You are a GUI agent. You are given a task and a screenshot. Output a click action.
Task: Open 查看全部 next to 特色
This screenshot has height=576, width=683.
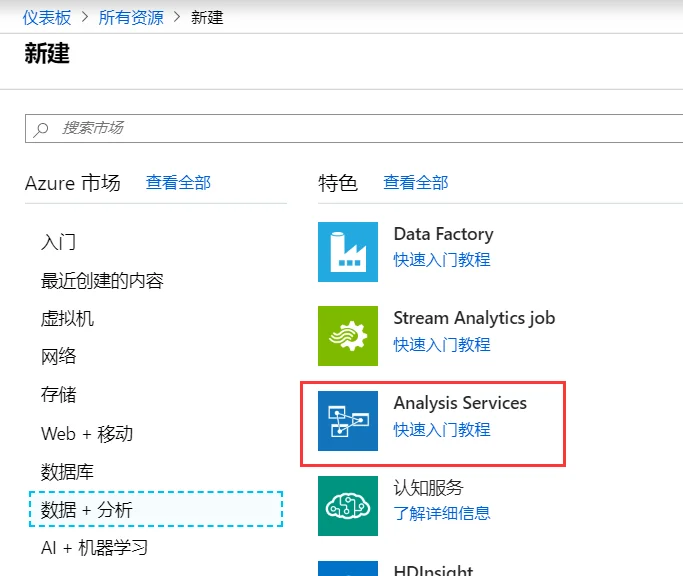click(x=416, y=183)
